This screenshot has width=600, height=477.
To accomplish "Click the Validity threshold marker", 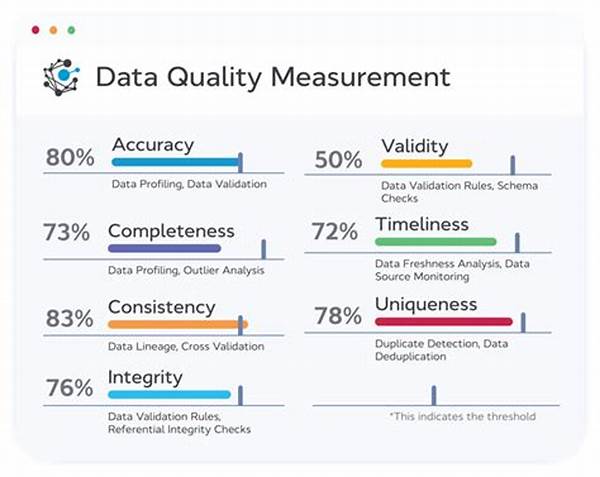I will click(513, 165).
